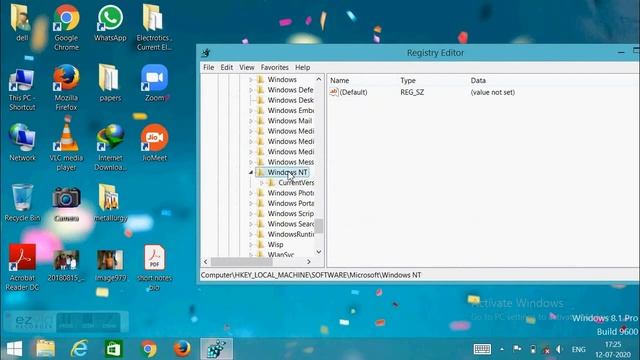
Task: Open the Camera desktop icon
Action: 66,204
